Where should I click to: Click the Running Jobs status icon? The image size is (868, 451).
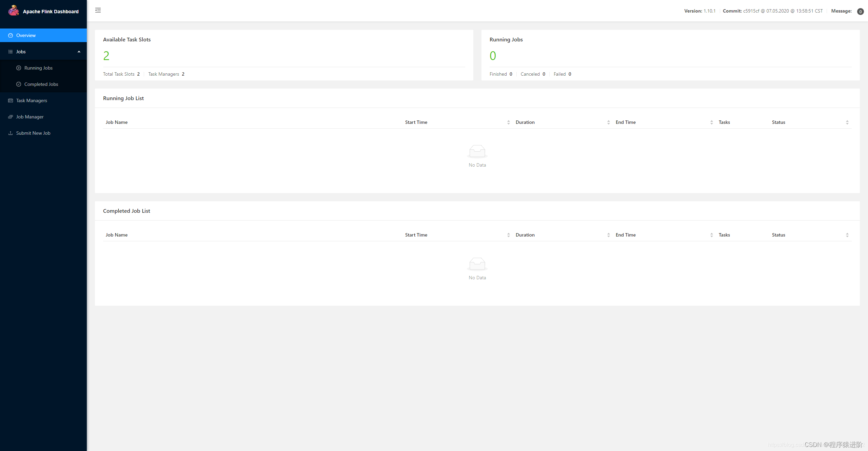click(x=18, y=68)
